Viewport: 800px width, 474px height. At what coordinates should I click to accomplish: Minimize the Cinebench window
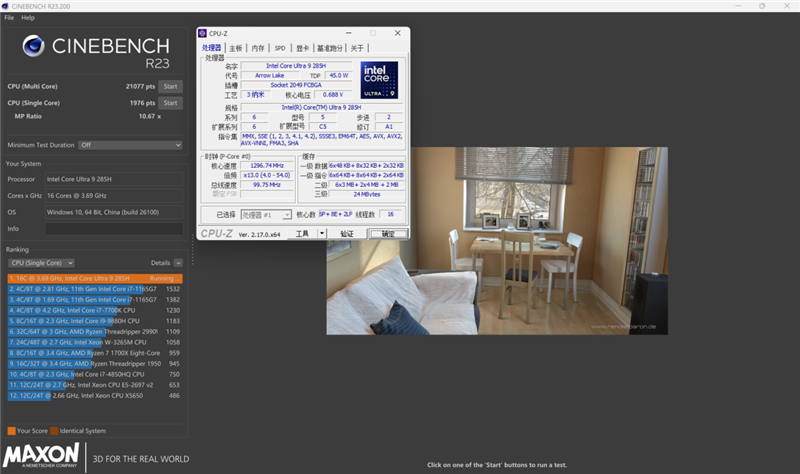pyautogui.click(x=738, y=6)
